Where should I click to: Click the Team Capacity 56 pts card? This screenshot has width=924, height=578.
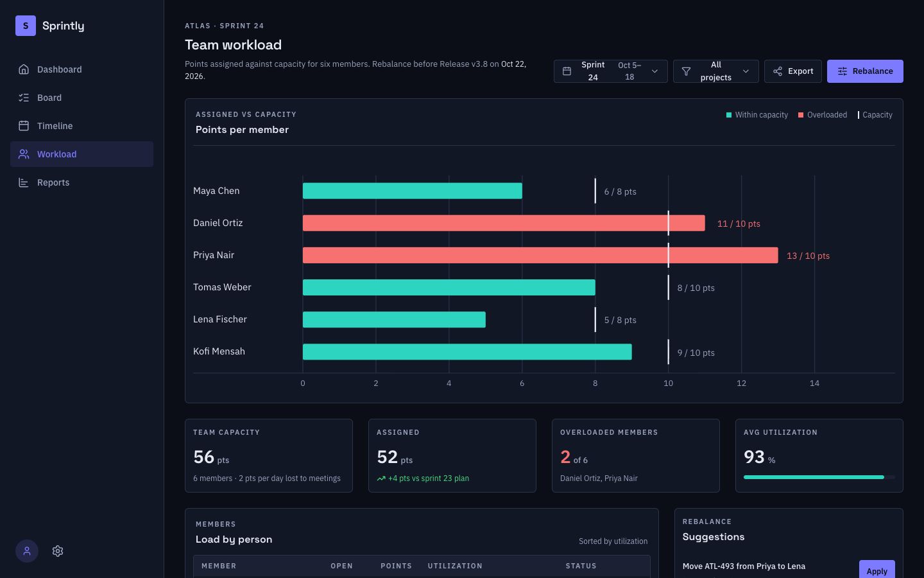click(269, 456)
